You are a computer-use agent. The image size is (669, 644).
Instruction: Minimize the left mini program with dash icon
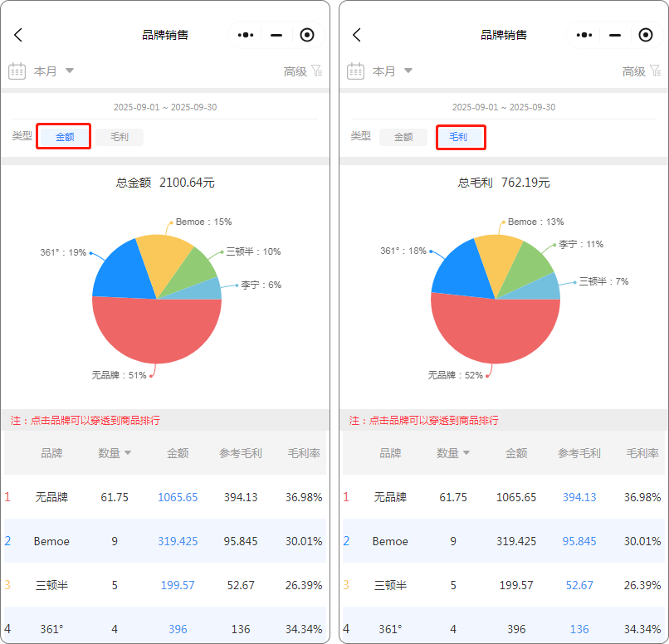[x=276, y=35]
